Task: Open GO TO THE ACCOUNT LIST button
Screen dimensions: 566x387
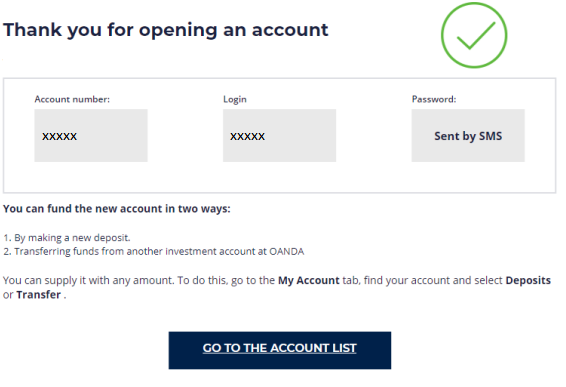Action: 280,350
